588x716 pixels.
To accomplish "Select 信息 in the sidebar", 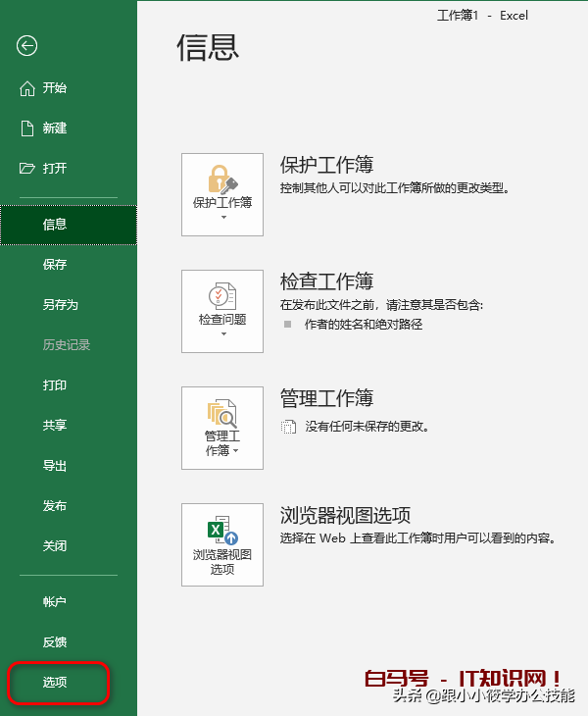I will (55, 225).
